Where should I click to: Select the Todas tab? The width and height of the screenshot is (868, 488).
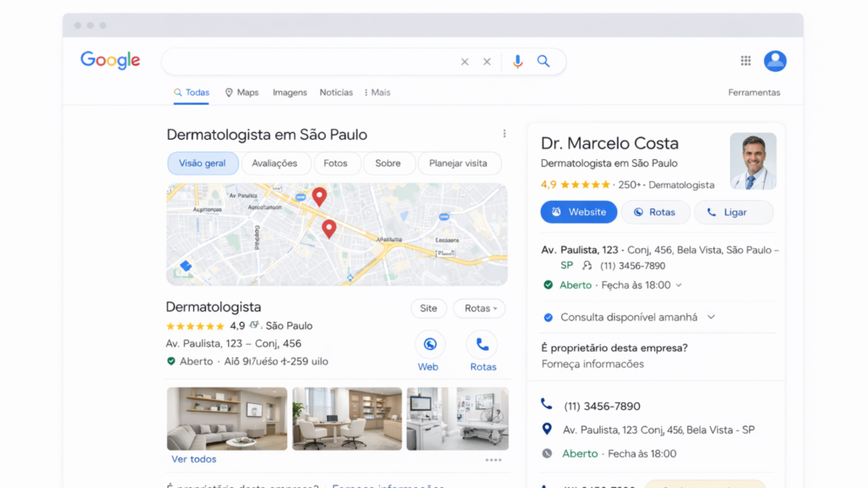pos(192,92)
